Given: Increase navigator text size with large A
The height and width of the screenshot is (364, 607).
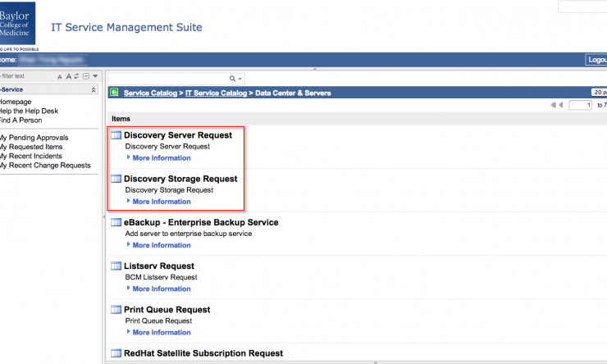Looking at the screenshot, I should pyautogui.click(x=69, y=76).
